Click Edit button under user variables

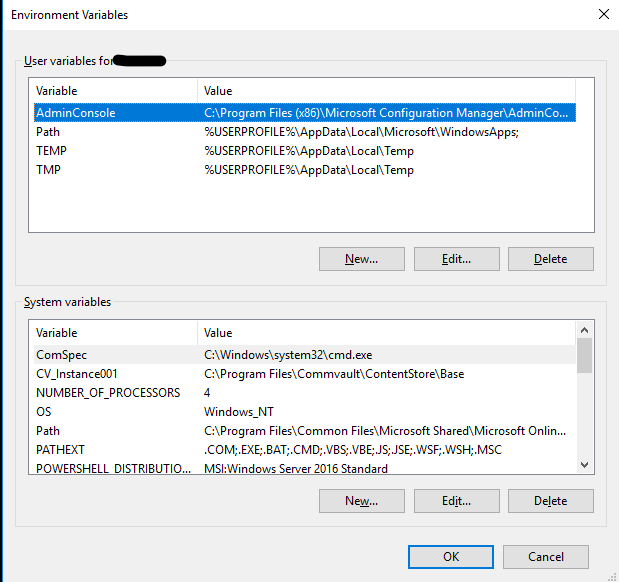pyautogui.click(x=457, y=259)
